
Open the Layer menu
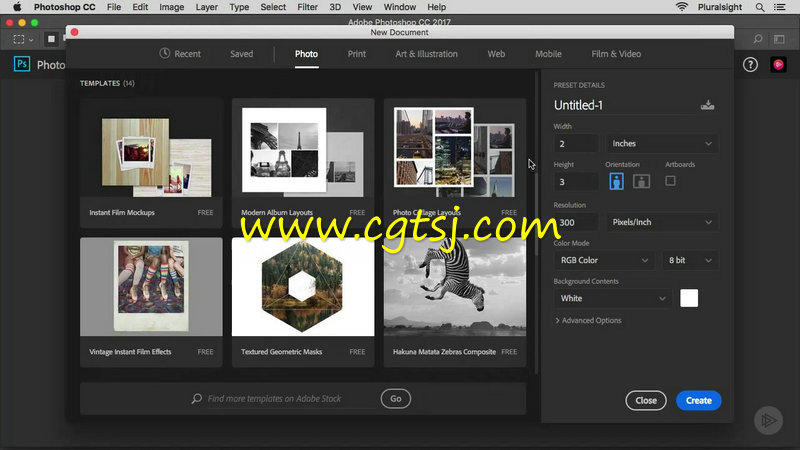(x=207, y=7)
